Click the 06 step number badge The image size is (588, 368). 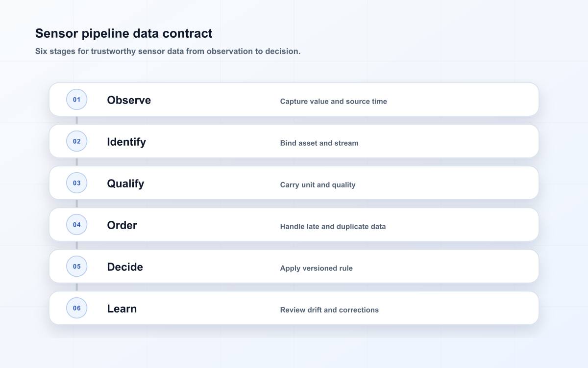[x=76, y=308]
